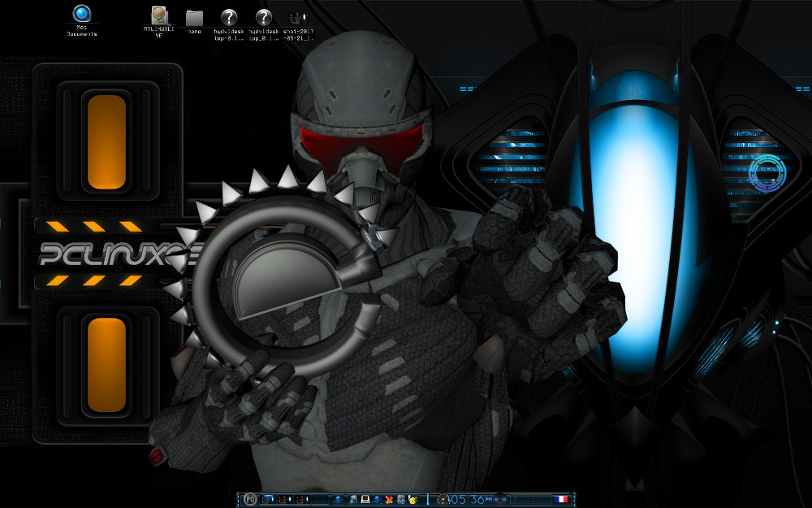Click the blue device tray icon
812x508 pixels.
click(x=401, y=500)
